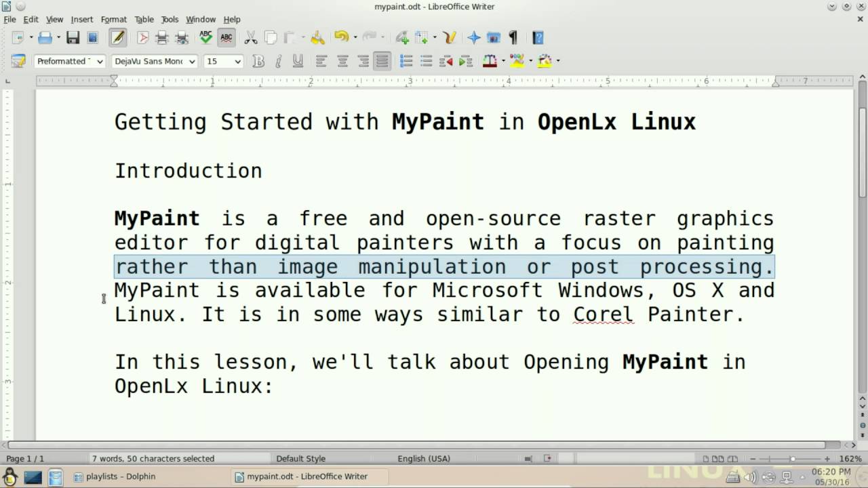Open Print Preview icon
Image resolution: width=868 pixels, height=488 pixels.
click(x=182, y=38)
